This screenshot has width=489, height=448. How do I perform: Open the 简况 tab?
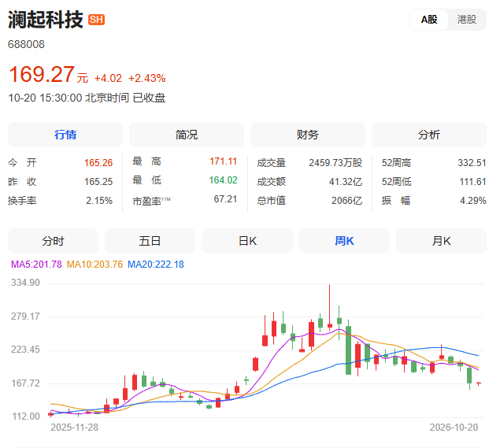187,135
